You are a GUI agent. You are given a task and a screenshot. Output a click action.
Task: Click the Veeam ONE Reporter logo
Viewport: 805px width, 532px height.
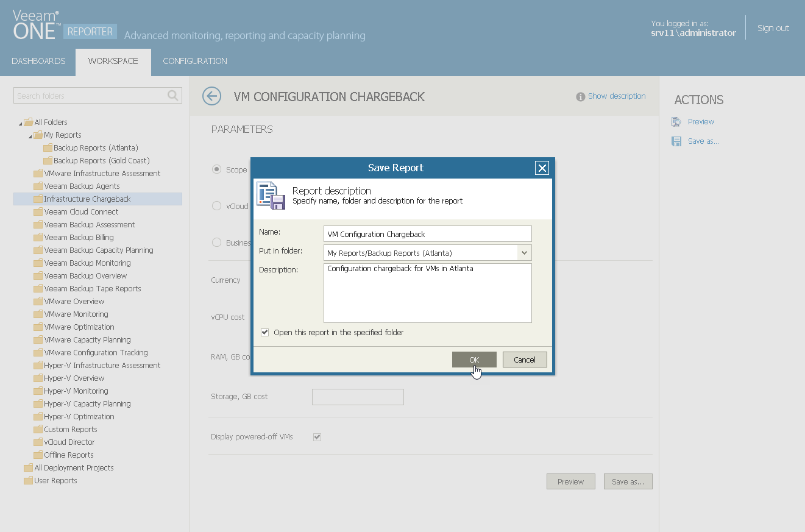pyautogui.click(x=65, y=26)
